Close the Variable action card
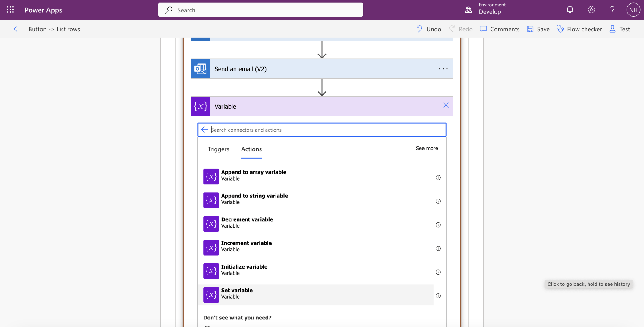Viewport: 644px width, 327px height. [446, 105]
